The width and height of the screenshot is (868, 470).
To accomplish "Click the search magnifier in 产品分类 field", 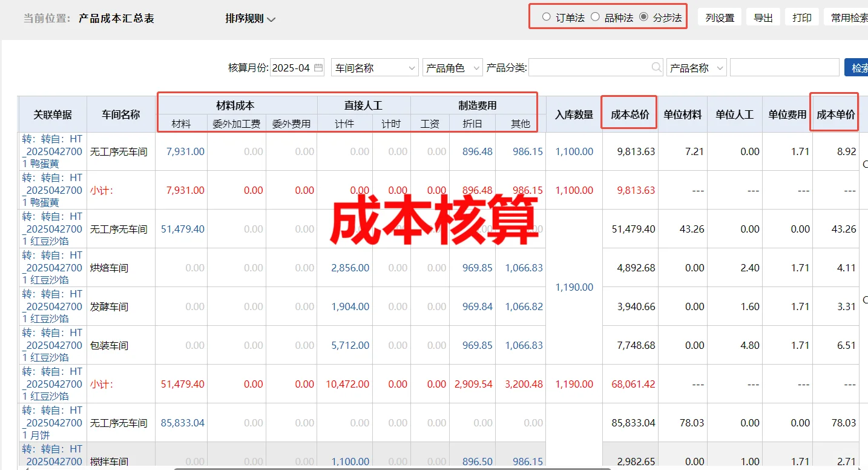I will [x=656, y=68].
